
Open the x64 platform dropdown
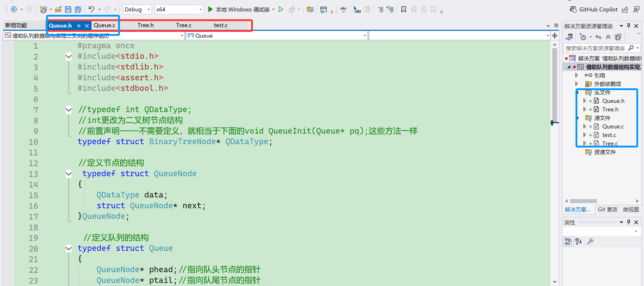click(x=200, y=9)
